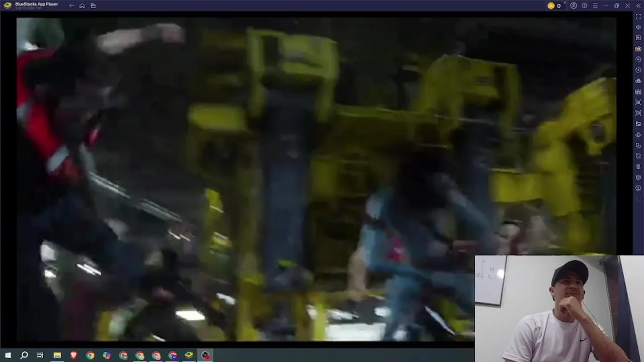The image size is (644, 362).
Task: Open the recent apps icon beside Home
Action: tap(93, 6)
